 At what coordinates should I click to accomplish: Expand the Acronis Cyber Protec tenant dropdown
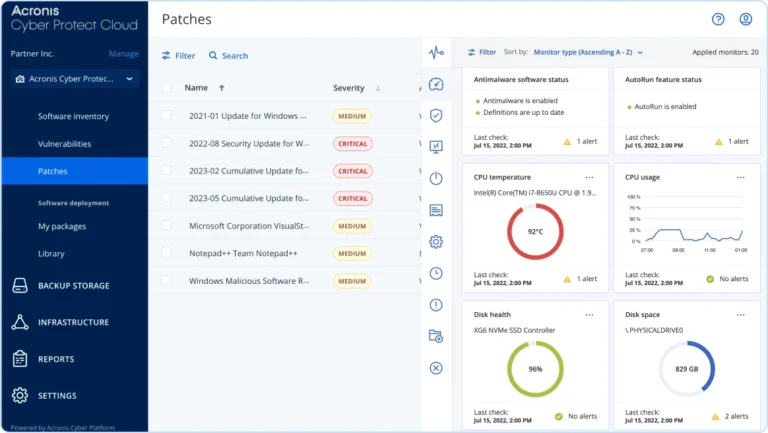click(75, 79)
